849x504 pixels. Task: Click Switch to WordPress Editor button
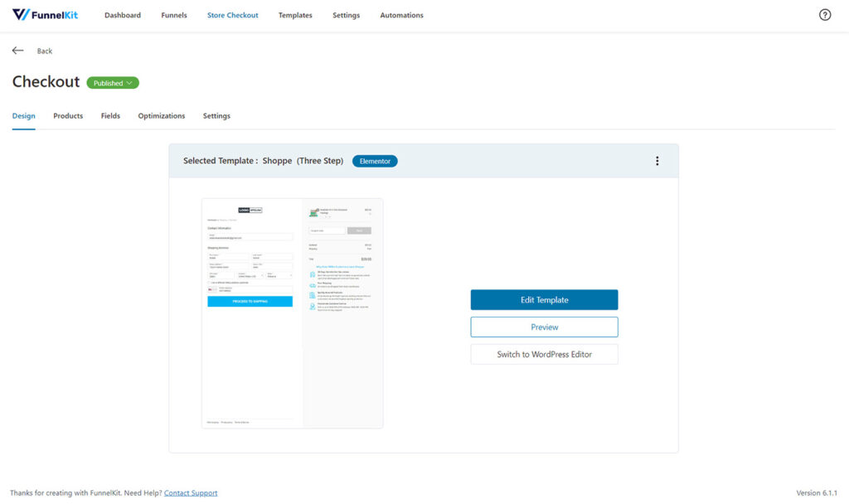[x=544, y=354]
